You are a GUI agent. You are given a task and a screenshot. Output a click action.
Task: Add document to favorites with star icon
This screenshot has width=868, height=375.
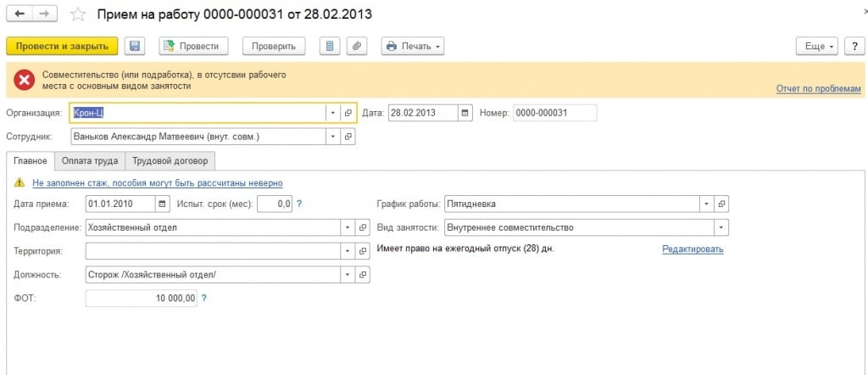[78, 15]
